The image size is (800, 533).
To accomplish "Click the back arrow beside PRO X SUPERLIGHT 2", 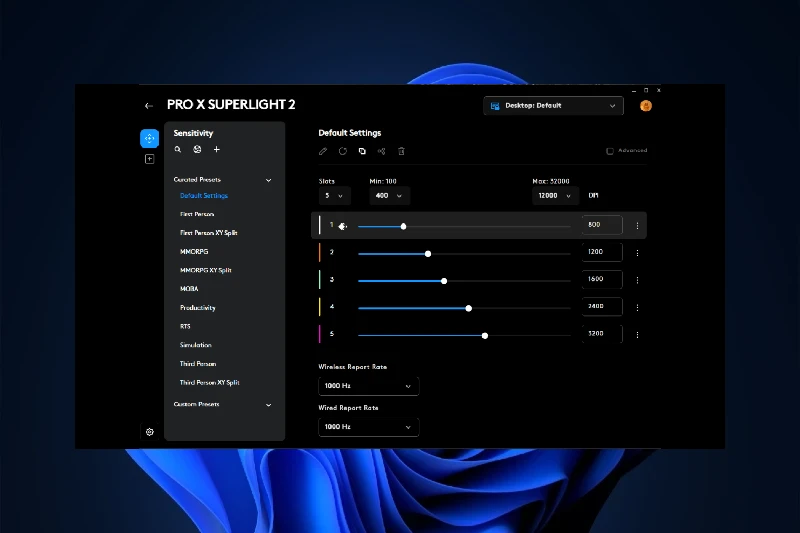I will (x=149, y=105).
